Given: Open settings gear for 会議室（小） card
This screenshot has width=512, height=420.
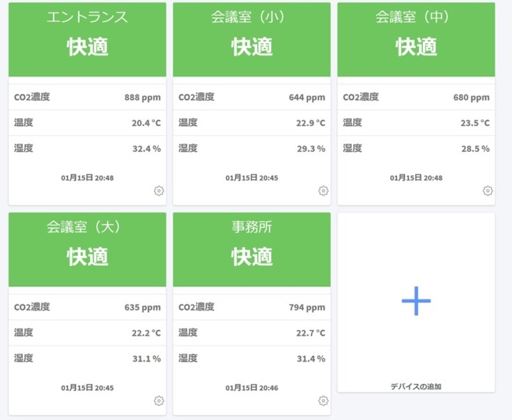Looking at the screenshot, I should point(323,191).
